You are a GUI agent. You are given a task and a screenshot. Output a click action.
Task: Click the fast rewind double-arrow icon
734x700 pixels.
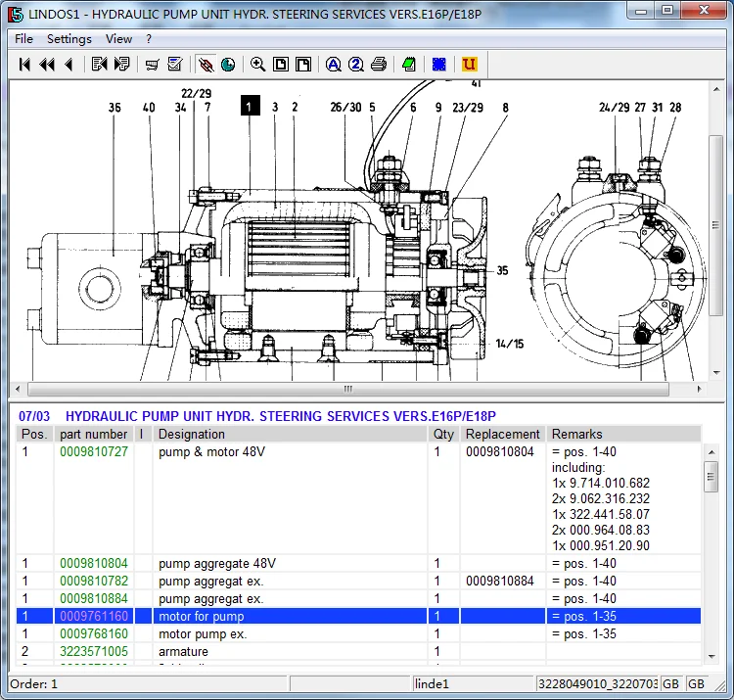coord(46,65)
